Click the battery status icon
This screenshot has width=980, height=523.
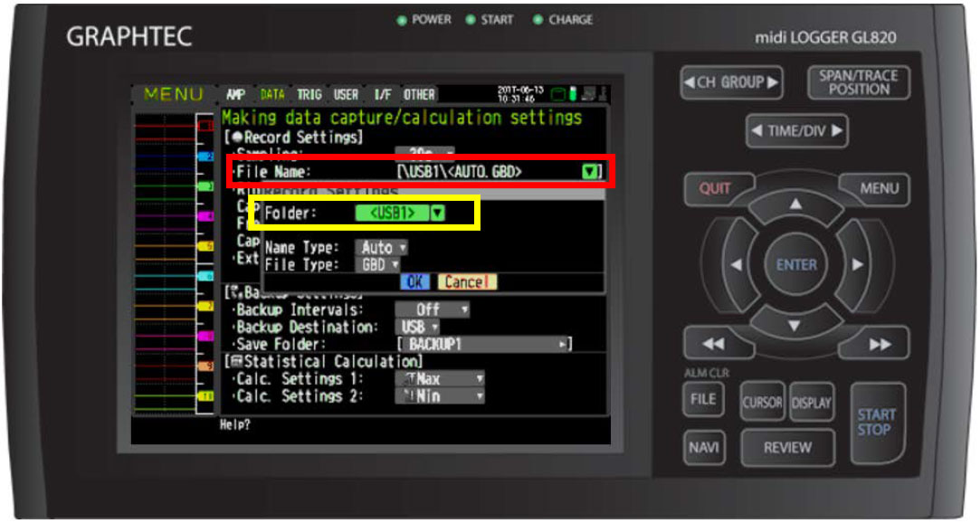(x=573, y=94)
